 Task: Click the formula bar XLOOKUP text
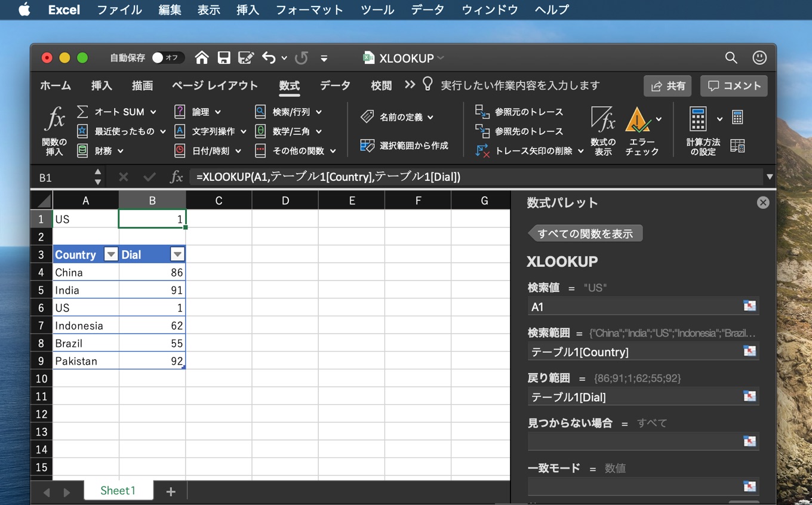[x=328, y=177]
